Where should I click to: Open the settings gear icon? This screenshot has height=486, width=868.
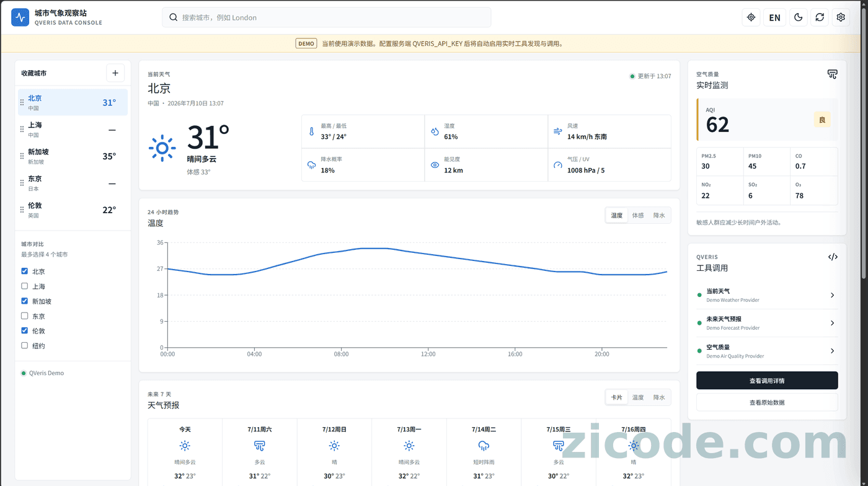pos(841,17)
